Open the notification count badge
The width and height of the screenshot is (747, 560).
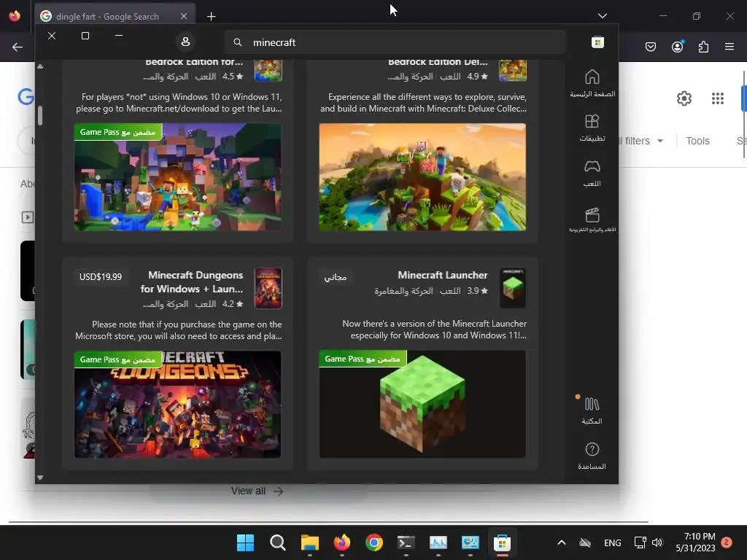(x=727, y=542)
